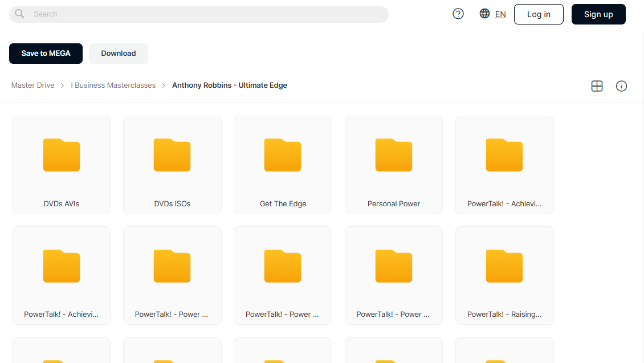Click Save to MEGA button
Viewport: 644px width, 363px height.
[x=46, y=54]
